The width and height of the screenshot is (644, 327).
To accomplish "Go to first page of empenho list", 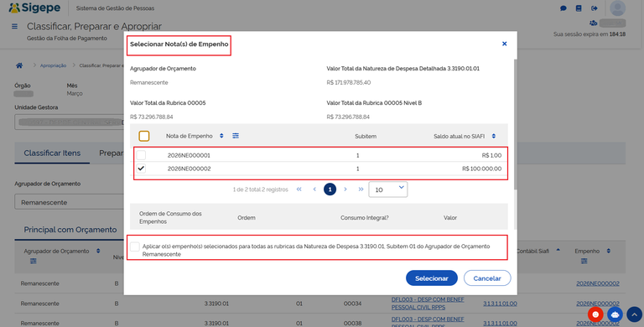I will coord(299,189).
